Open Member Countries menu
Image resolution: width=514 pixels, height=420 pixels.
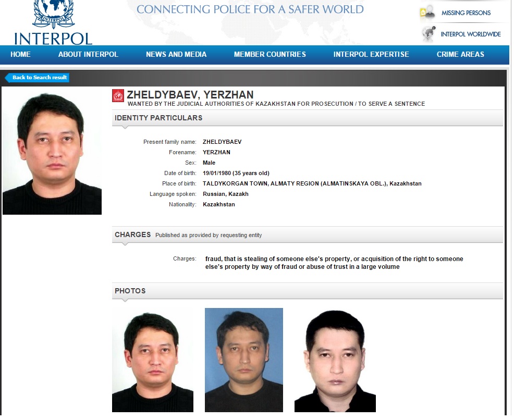point(270,54)
